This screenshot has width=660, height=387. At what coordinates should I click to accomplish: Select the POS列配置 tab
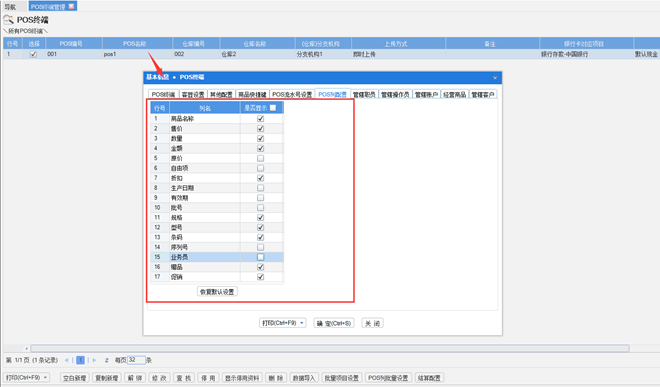[333, 94]
